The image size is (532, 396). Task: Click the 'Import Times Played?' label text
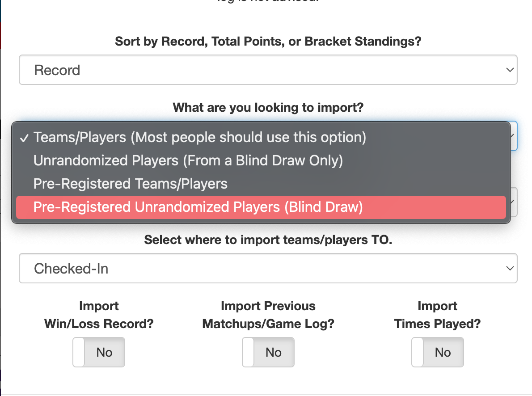(437, 315)
